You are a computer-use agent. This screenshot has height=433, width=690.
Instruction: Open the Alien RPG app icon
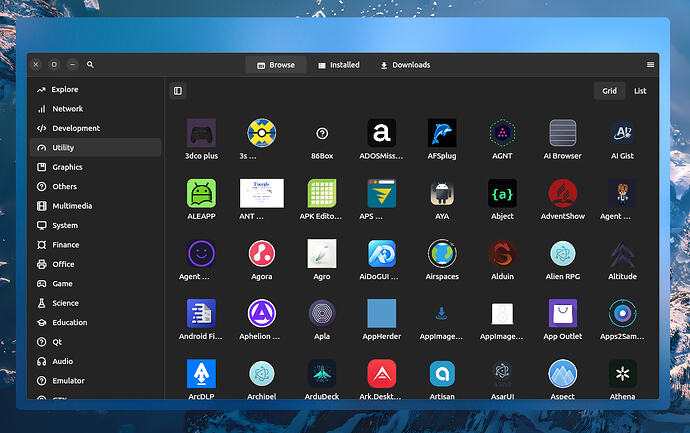562,253
